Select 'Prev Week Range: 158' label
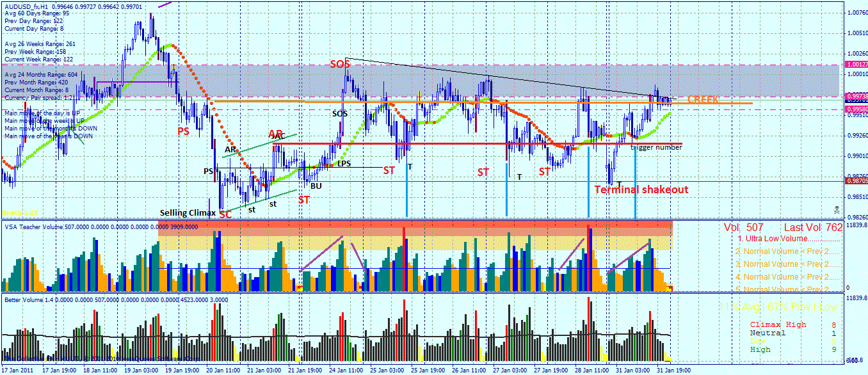Screen dimensions: 868x375 click(35, 52)
